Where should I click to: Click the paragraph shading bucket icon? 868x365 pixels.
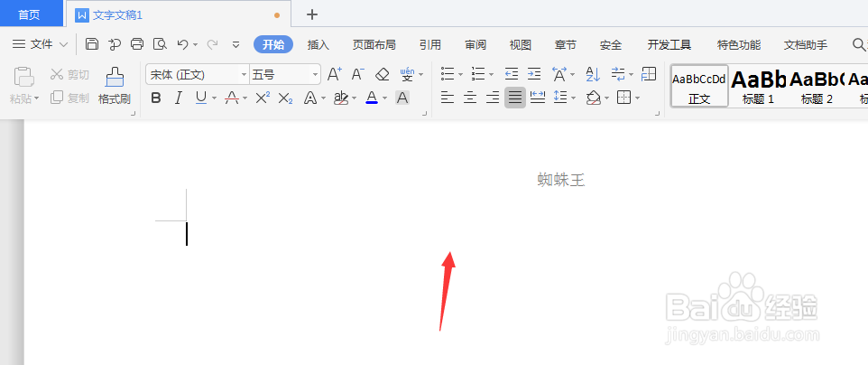(x=594, y=98)
